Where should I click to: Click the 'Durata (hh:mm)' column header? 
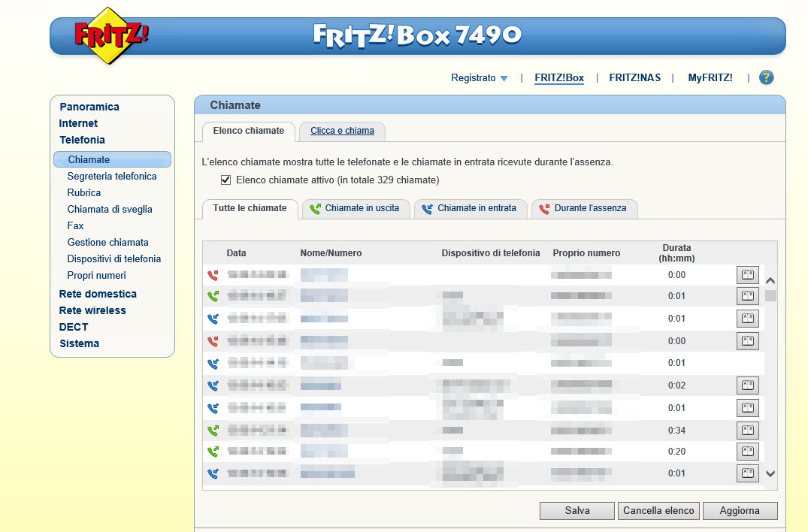676,253
